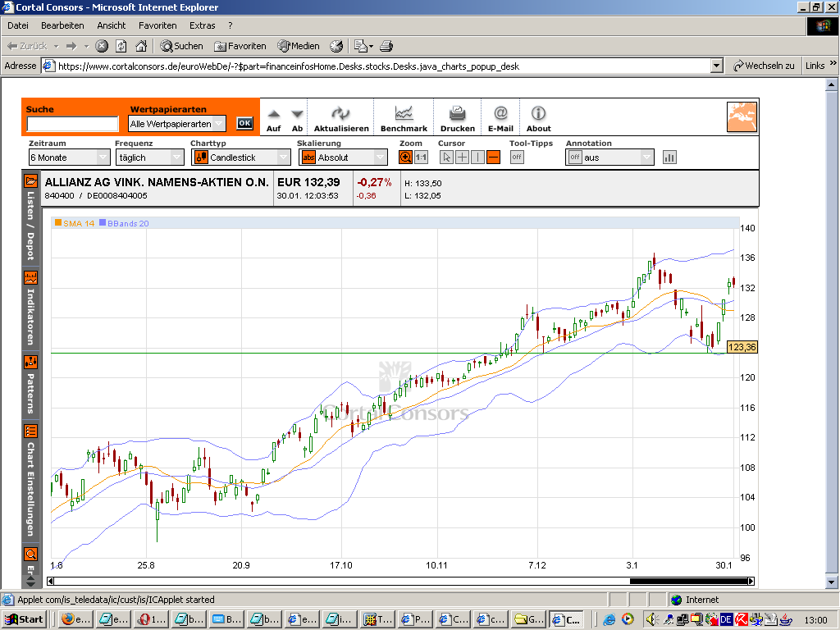Toggle the Annotation off switch
This screenshot has height=630, width=840.
tap(575, 157)
